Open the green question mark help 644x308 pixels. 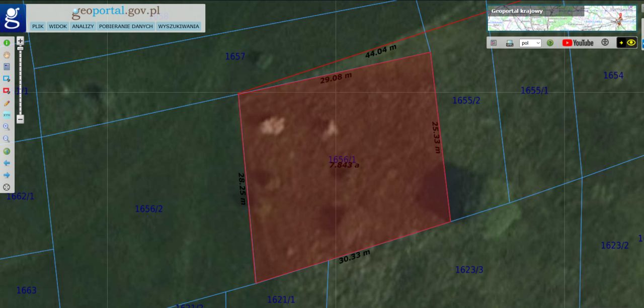550,43
